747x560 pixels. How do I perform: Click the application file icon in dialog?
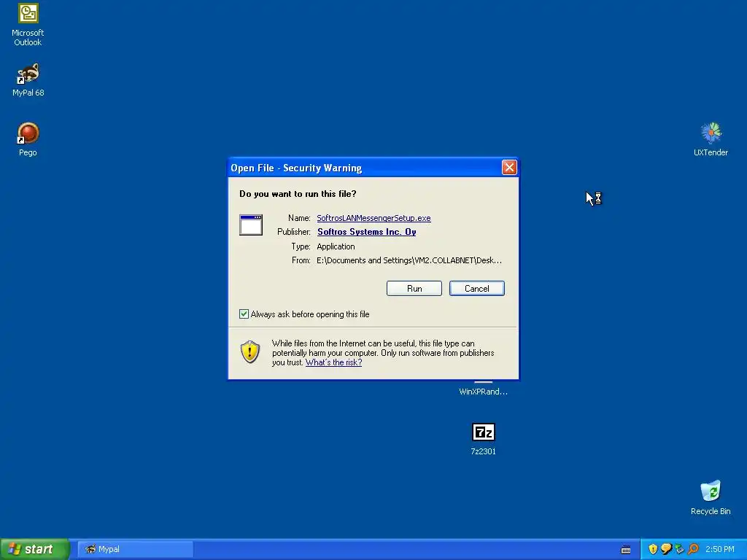[251, 225]
